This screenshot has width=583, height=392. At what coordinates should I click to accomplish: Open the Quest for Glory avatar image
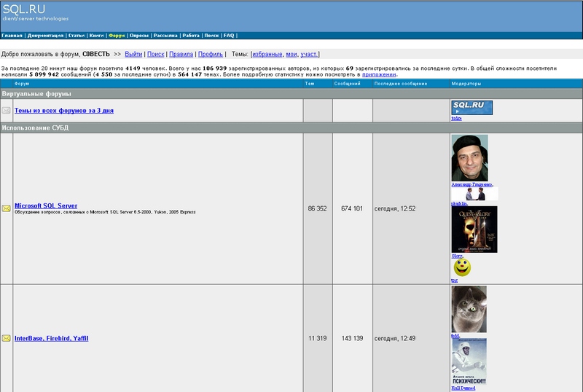[474, 230]
